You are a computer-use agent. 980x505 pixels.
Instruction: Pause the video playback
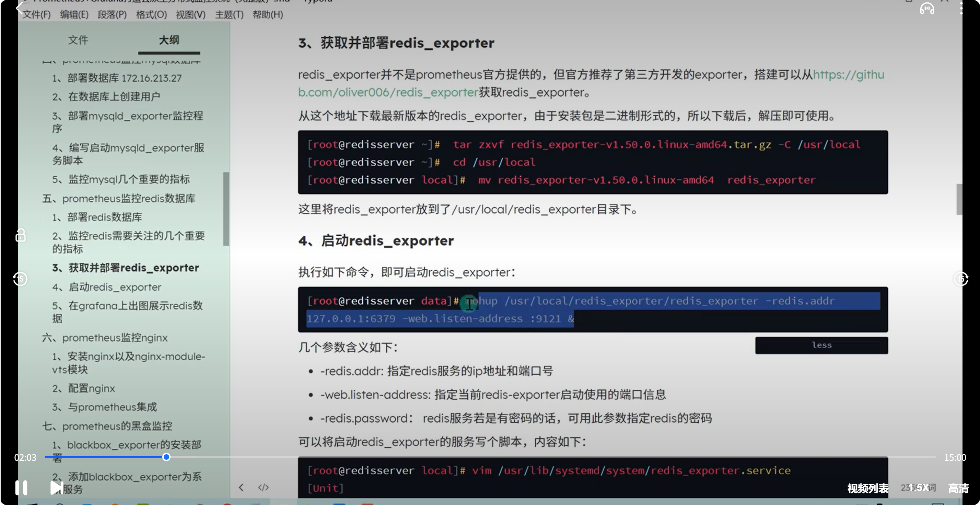click(x=21, y=488)
